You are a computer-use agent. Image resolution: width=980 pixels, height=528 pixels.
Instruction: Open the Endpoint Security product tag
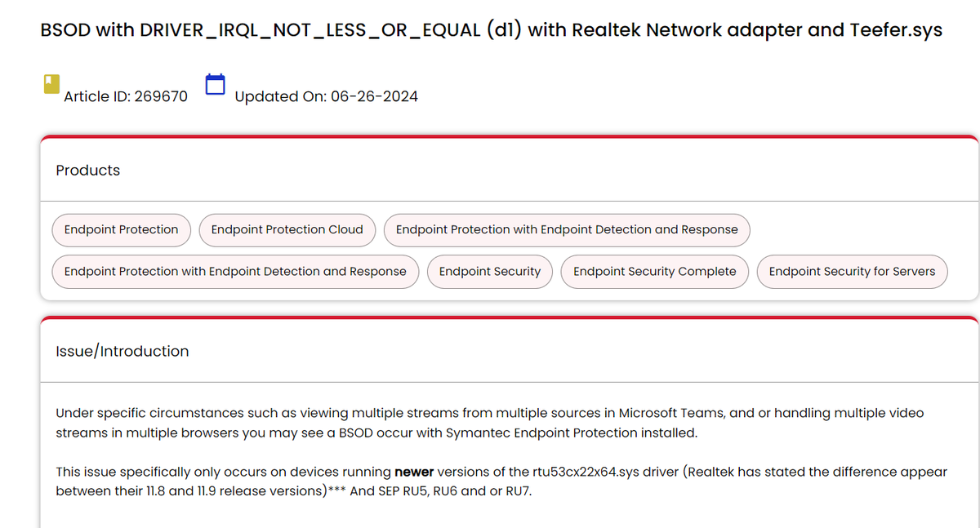tap(490, 272)
